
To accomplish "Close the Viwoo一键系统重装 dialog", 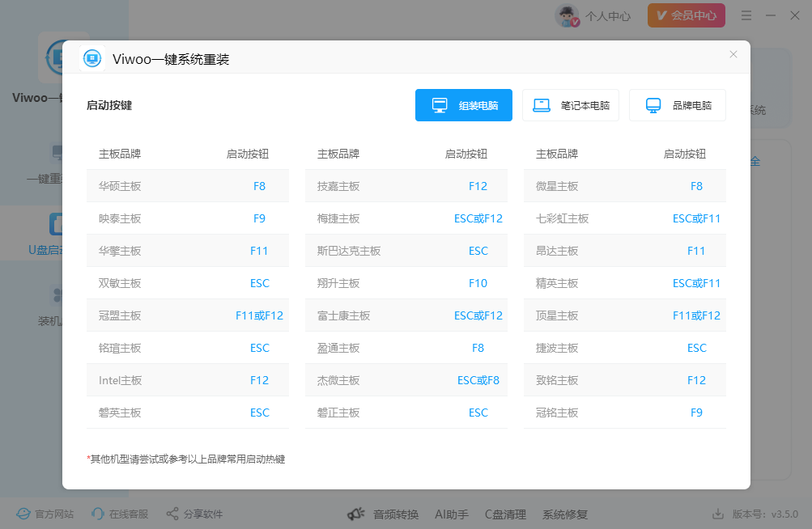I will click(733, 54).
